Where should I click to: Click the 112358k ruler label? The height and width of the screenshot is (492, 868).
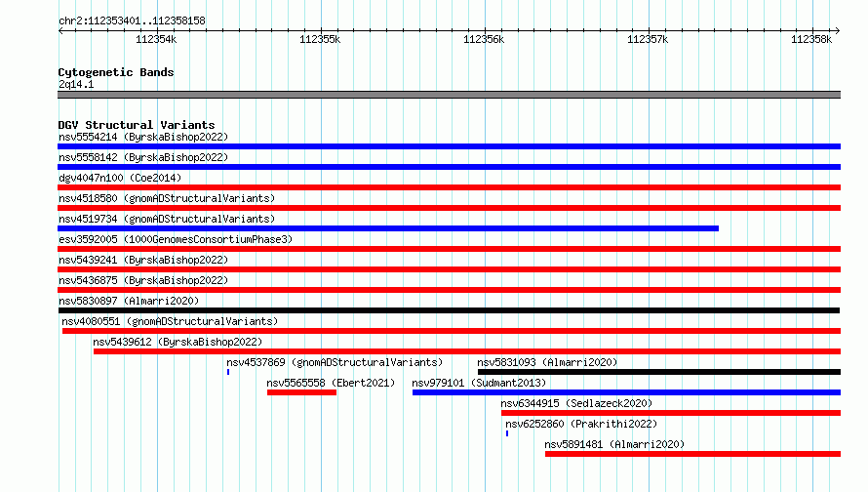(811, 39)
